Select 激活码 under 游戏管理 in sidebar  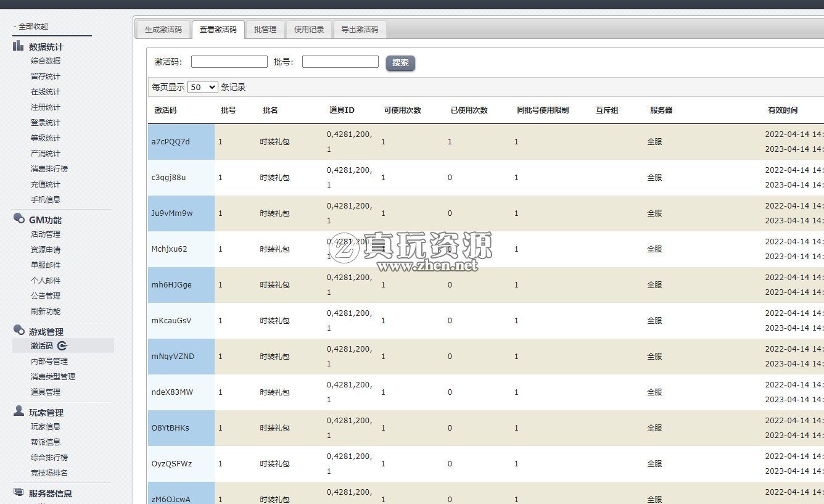click(42, 346)
